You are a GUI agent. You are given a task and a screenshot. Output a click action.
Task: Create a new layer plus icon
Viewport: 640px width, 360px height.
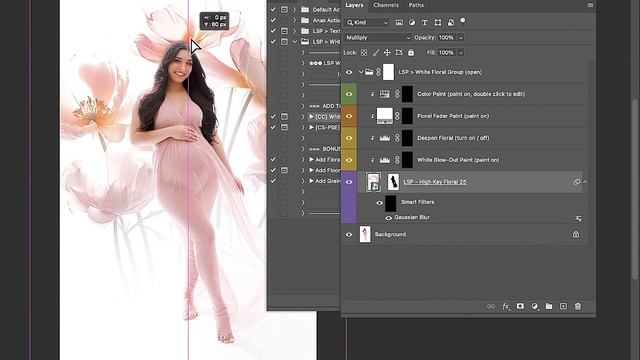[x=563, y=306]
